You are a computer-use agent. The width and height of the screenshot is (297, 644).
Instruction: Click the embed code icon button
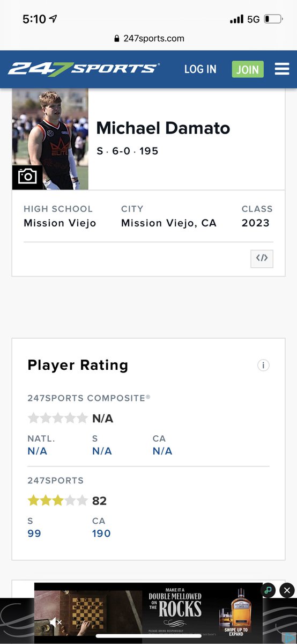point(262,258)
